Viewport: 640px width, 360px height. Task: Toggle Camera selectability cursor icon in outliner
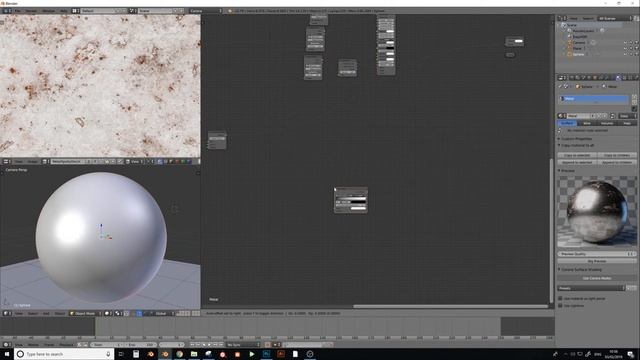click(631, 42)
